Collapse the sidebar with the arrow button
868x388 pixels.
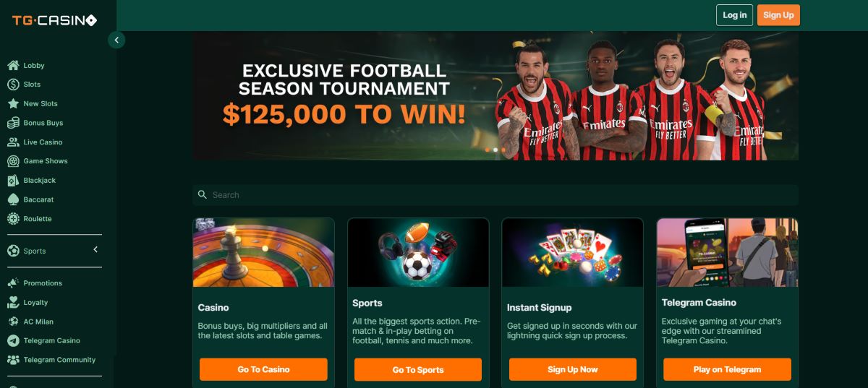coord(116,40)
